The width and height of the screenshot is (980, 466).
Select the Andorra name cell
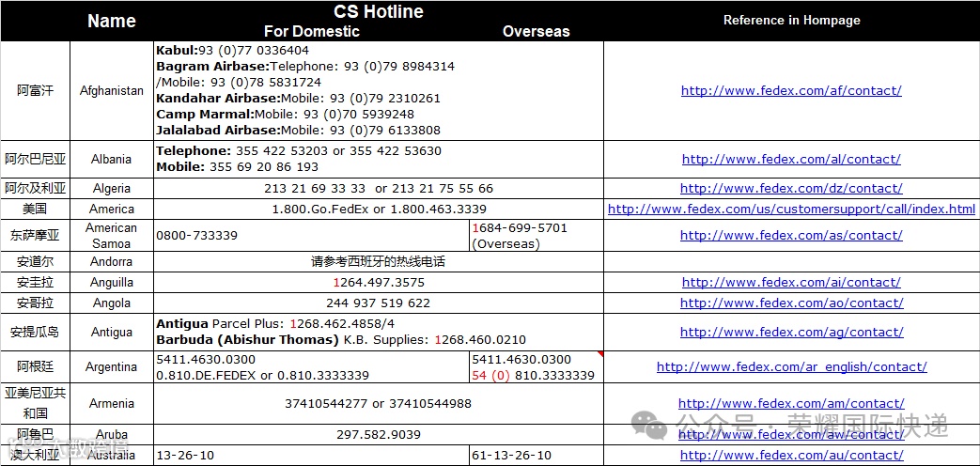click(111, 262)
